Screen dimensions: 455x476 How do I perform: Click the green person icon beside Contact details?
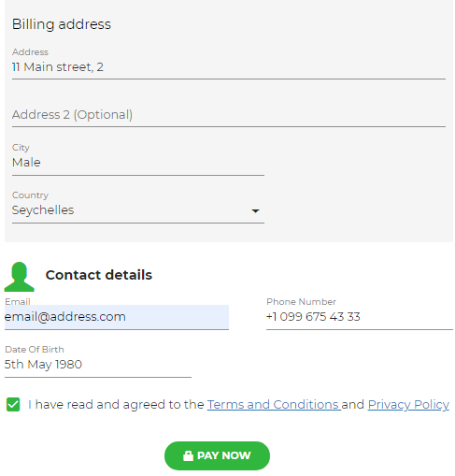coord(20,277)
